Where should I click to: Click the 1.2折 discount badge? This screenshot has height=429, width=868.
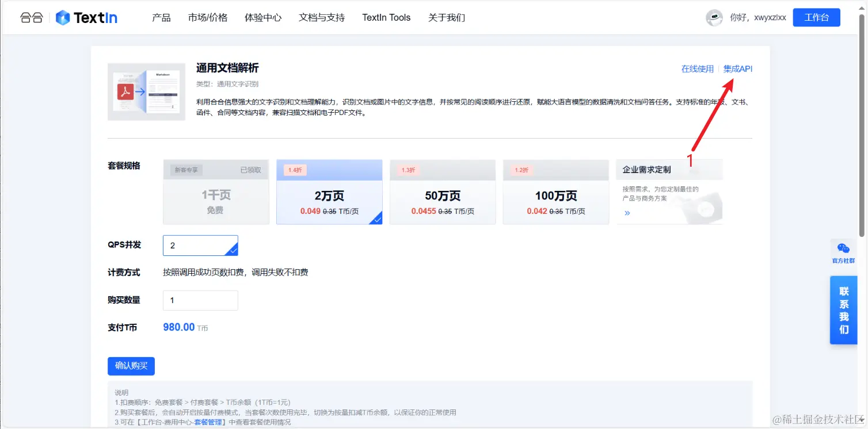(x=521, y=170)
